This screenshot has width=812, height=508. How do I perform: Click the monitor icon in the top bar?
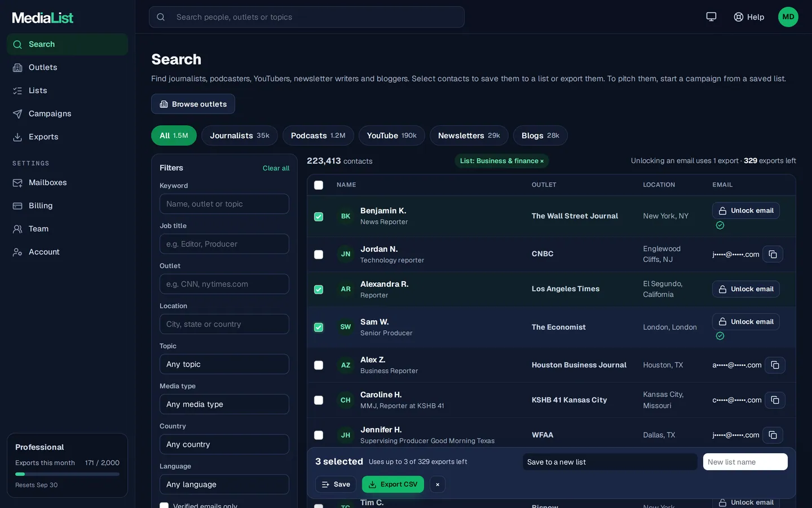click(711, 17)
